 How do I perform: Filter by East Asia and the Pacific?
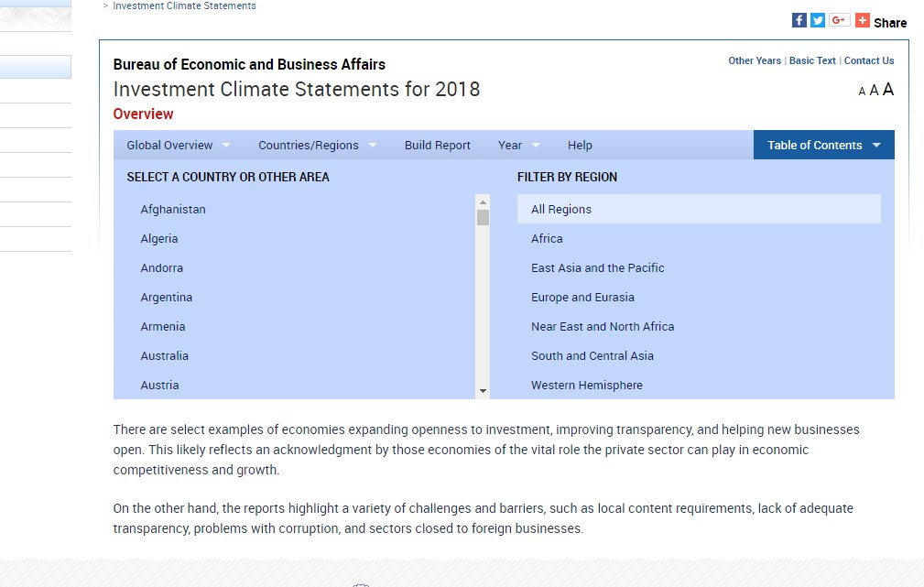click(x=598, y=267)
